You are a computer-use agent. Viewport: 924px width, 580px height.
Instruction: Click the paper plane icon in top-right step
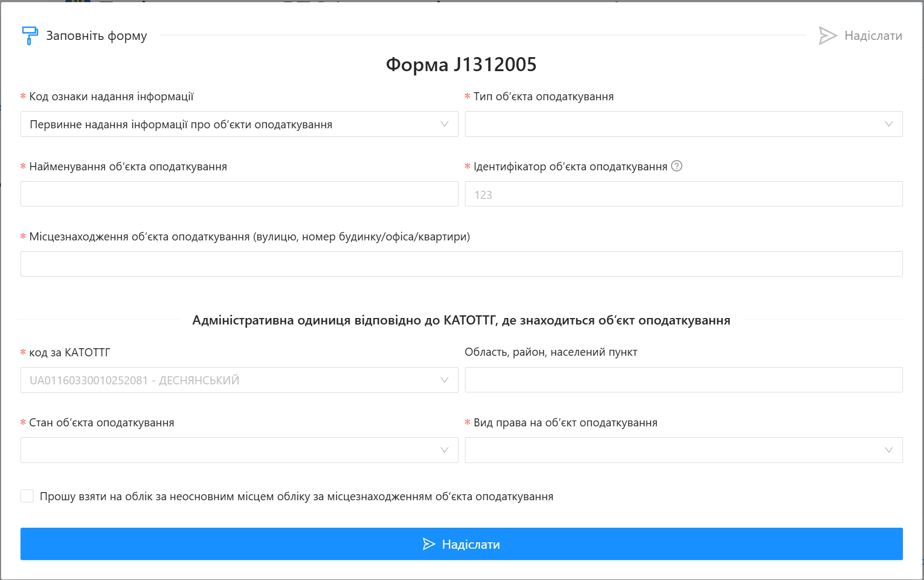click(827, 36)
